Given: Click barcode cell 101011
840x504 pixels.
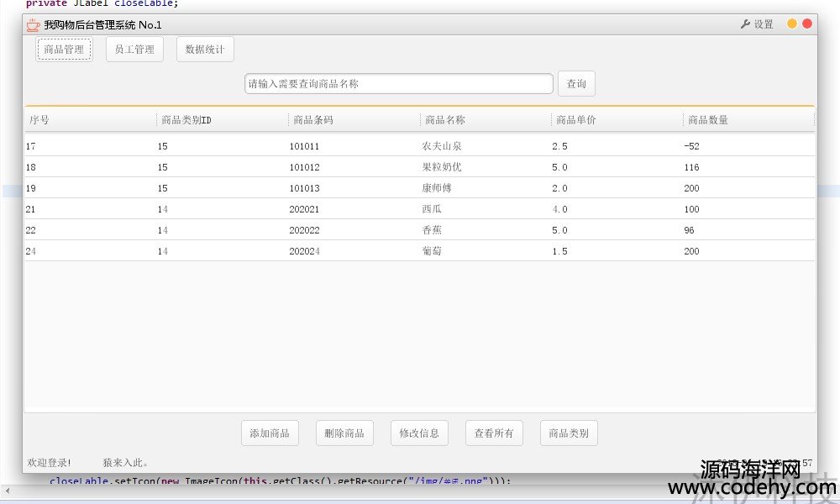Looking at the screenshot, I should pyautogui.click(x=304, y=146).
